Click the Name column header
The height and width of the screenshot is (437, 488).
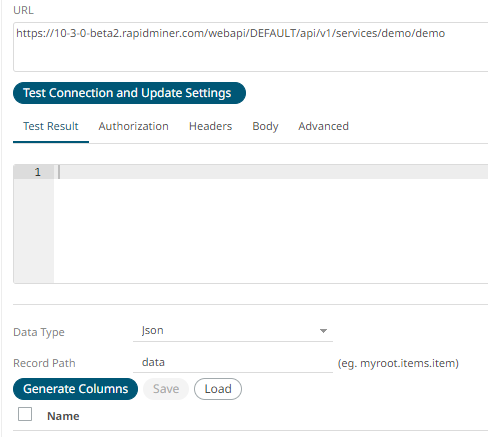63,416
